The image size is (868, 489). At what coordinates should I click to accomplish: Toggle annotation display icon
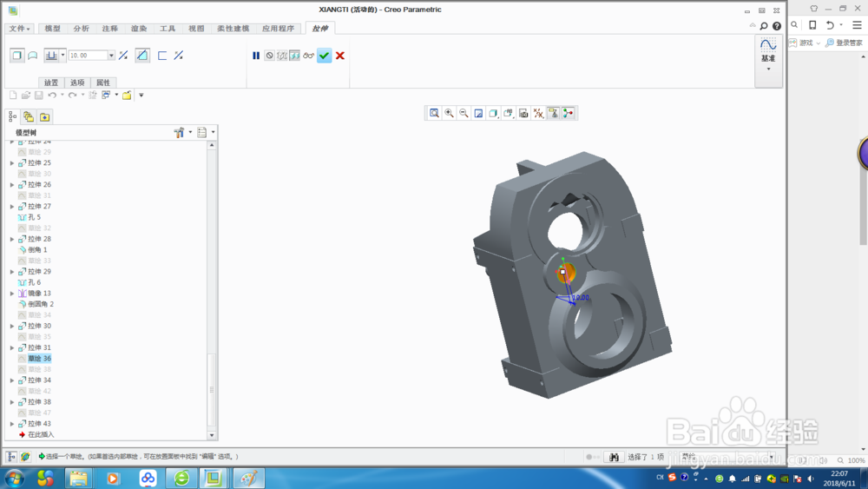pyautogui.click(x=553, y=113)
